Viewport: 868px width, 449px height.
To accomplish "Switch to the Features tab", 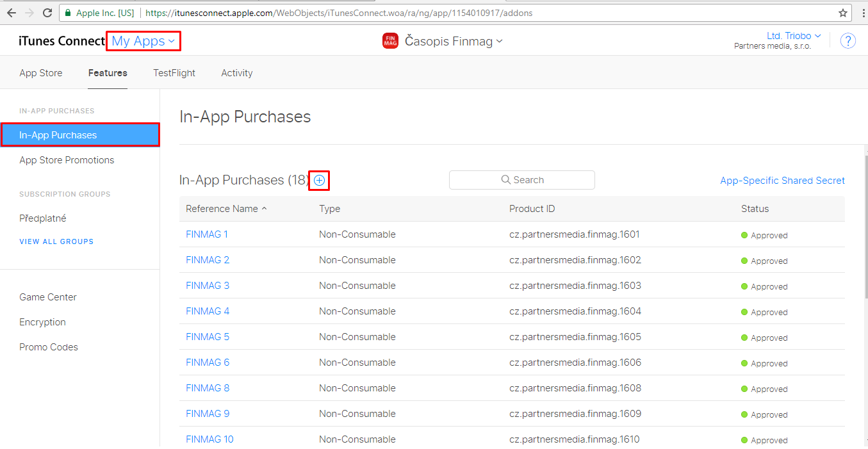I will 108,73.
